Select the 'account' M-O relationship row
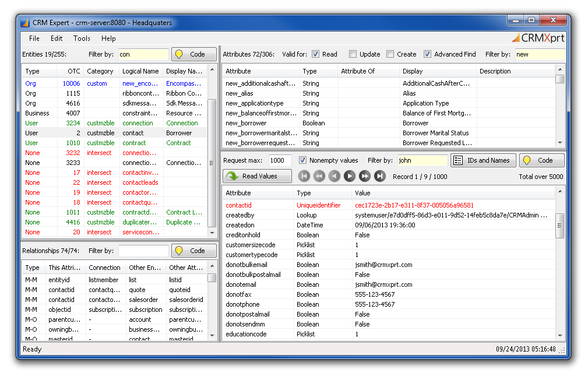Image resolution: width=588 pixels, height=376 pixels. [x=114, y=319]
